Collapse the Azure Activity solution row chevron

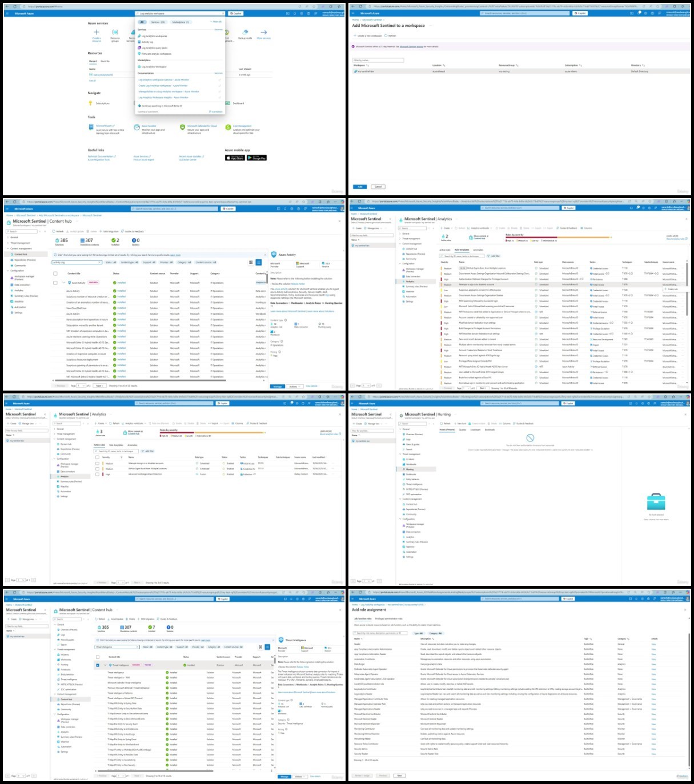click(63, 283)
